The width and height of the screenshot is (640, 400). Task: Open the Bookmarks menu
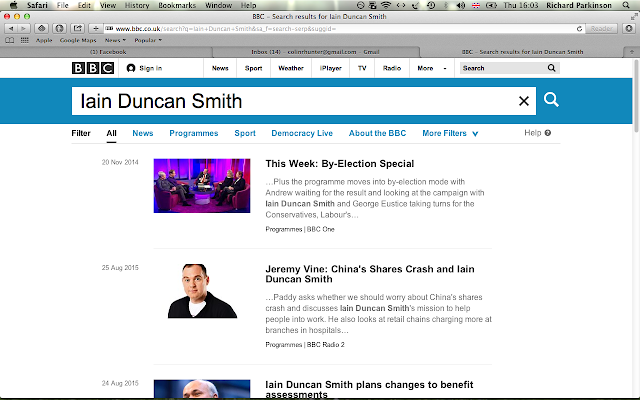[177, 5]
